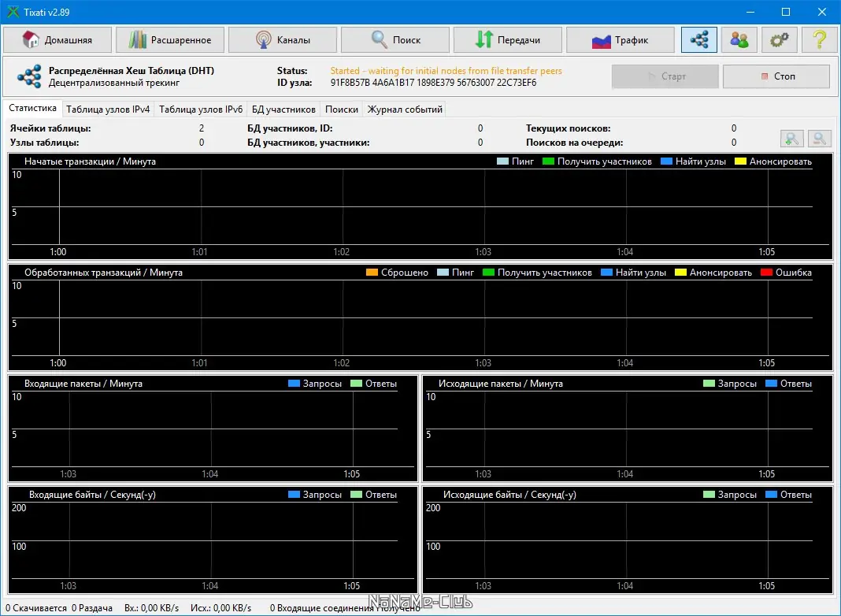This screenshot has width=841, height=616.
Task: Select the Статистика tab
Action: tap(33, 109)
